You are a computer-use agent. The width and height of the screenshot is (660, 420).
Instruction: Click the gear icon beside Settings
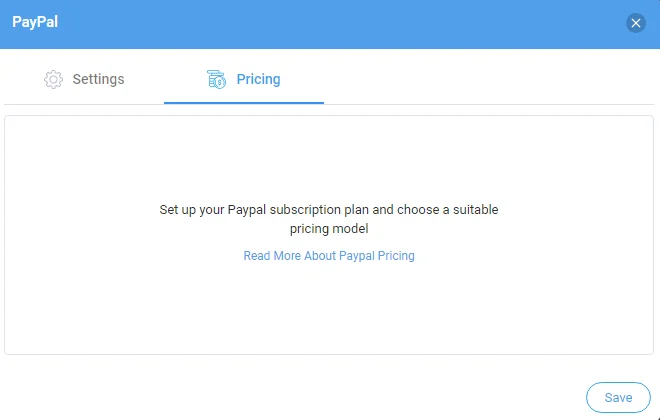pyautogui.click(x=53, y=80)
